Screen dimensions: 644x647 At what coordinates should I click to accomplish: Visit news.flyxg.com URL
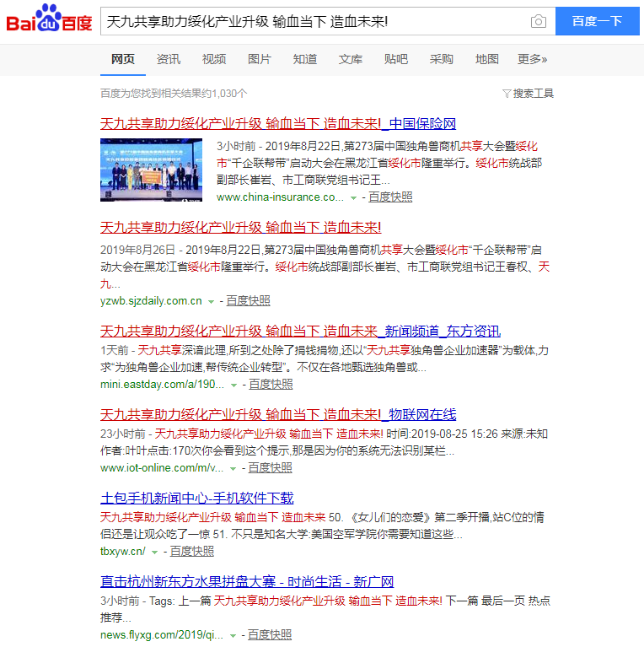[162, 634]
